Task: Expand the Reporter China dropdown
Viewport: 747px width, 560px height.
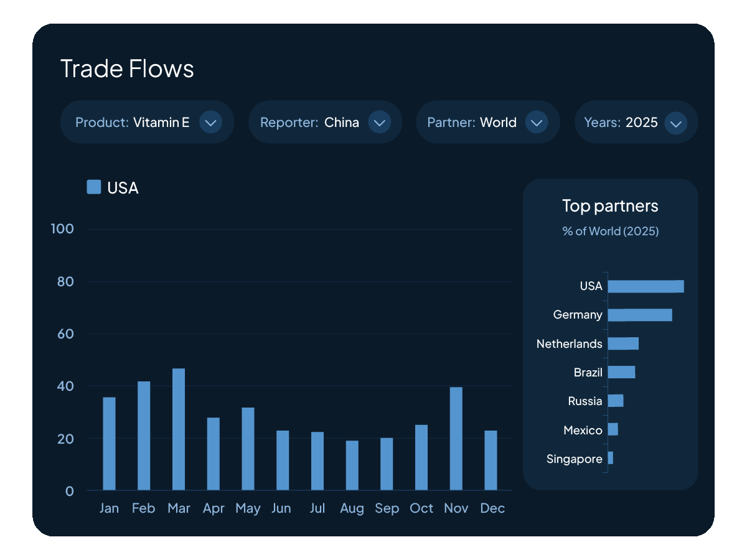Action: click(325, 122)
